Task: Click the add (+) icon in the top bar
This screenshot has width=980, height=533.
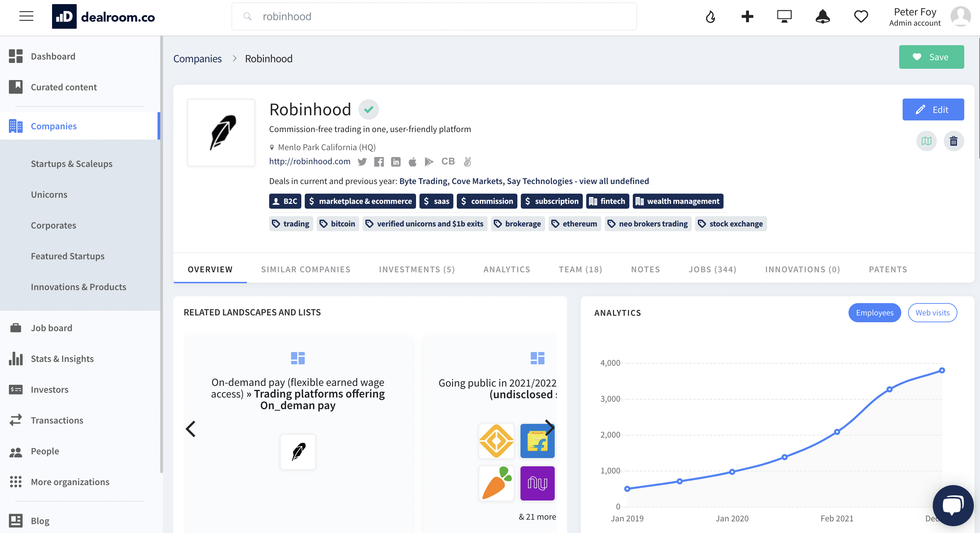Action: click(747, 16)
